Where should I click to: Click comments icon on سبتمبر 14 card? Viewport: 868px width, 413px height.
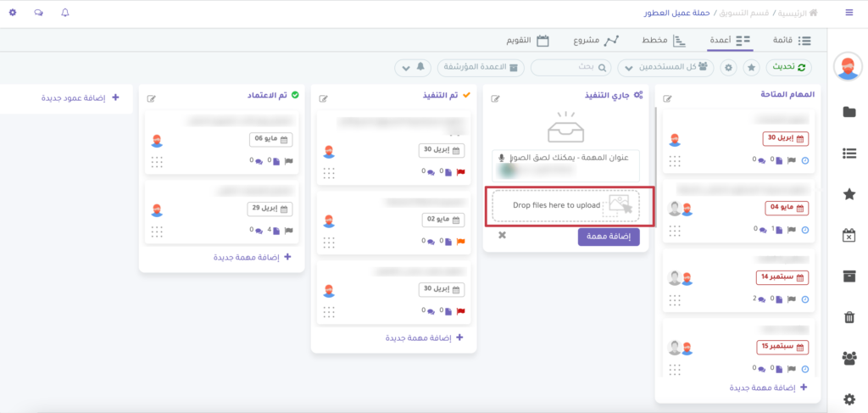762,299
